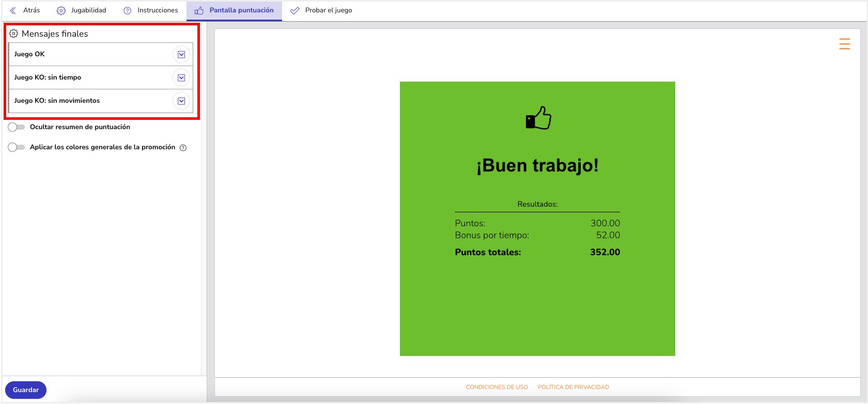Click the help icon next to colores generales
Screen dimensions: 868x404
coord(183,148)
